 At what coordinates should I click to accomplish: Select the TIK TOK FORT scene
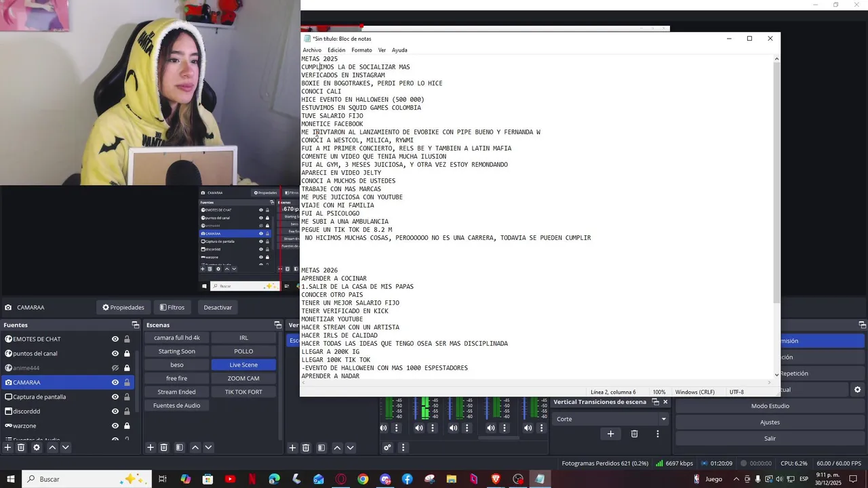[x=243, y=392]
